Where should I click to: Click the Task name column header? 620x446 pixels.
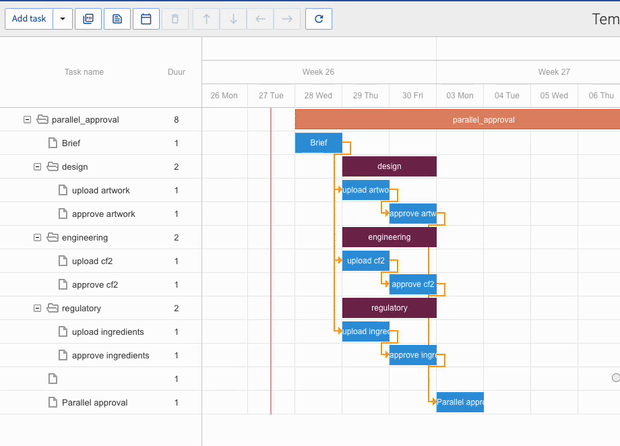(84, 72)
